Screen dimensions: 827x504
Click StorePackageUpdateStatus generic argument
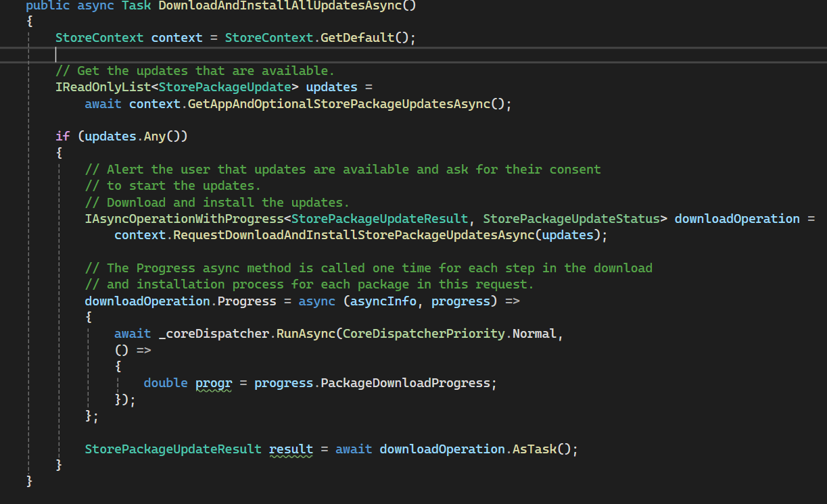point(571,219)
